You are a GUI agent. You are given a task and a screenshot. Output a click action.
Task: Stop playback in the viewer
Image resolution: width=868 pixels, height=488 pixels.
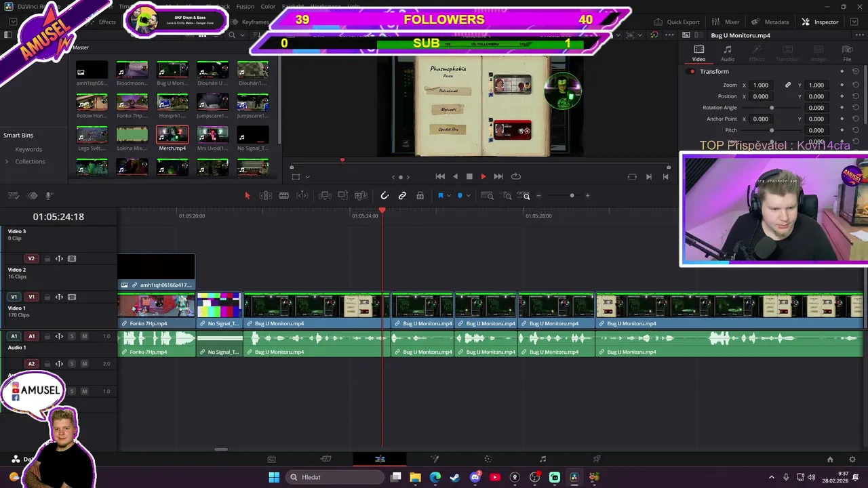[x=469, y=176]
